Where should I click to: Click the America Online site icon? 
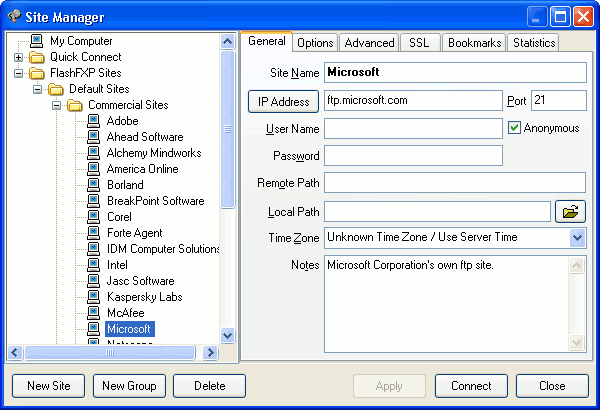93,169
